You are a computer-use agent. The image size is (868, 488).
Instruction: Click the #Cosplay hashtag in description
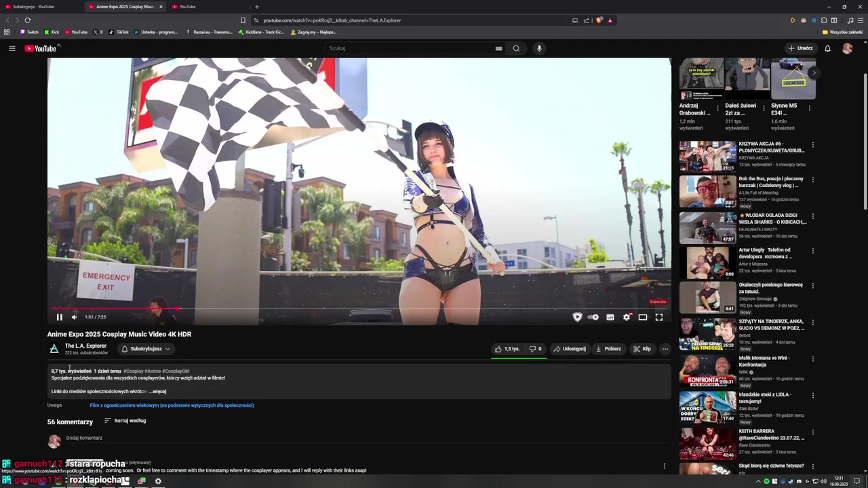point(134,371)
